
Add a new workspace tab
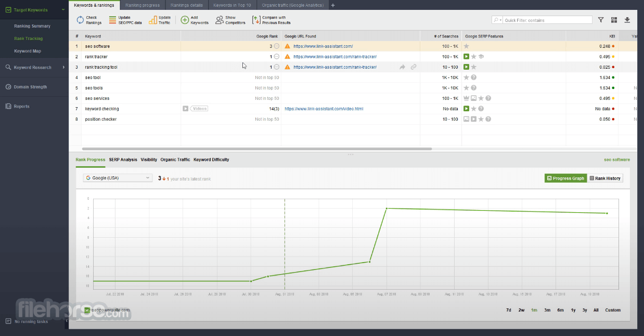click(x=333, y=5)
